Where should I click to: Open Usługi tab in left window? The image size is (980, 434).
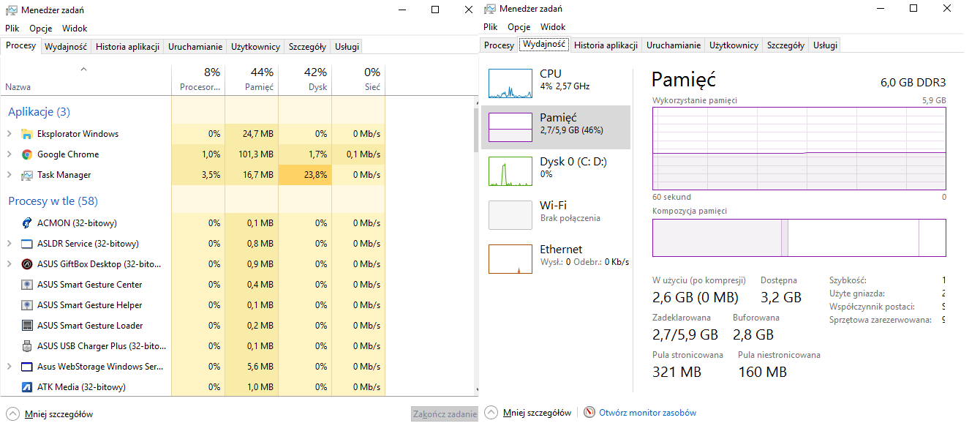click(x=347, y=47)
